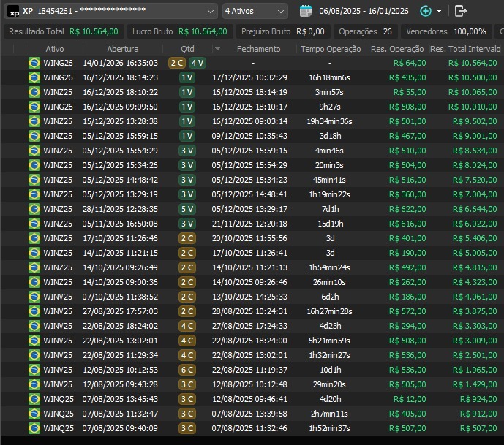This screenshot has height=445, width=504.
Task: Click Brazil flag on WING26 14/01/2026 row
Action: [34, 63]
